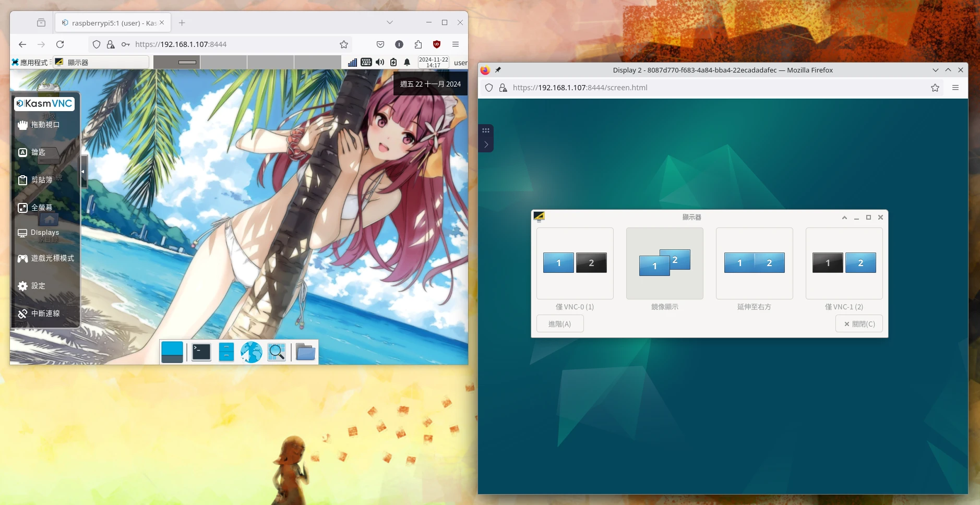Click the address bar in Display 2 window
The image size is (980, 505).
[715, 88]
